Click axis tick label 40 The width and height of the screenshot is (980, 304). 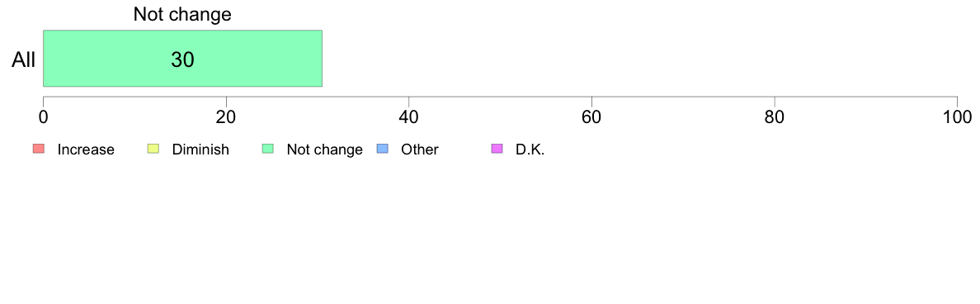pyautogui.click(x=409, y=117)
